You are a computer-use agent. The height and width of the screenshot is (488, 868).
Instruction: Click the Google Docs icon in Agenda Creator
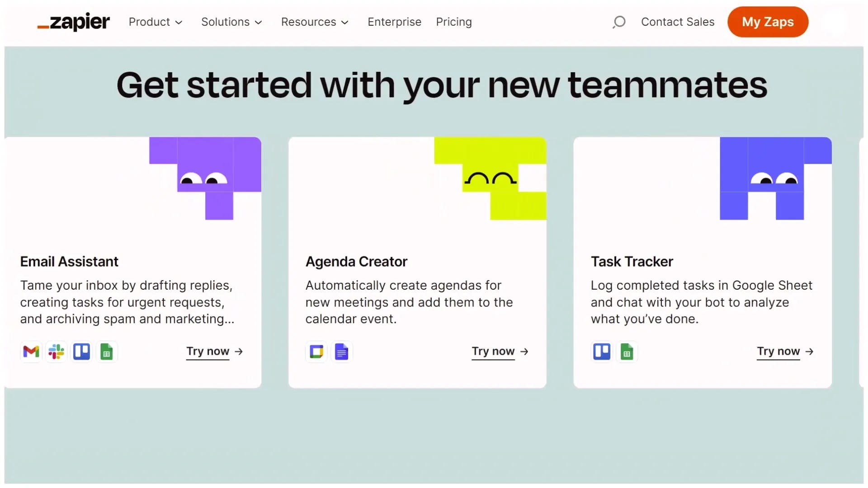[341, 352]
